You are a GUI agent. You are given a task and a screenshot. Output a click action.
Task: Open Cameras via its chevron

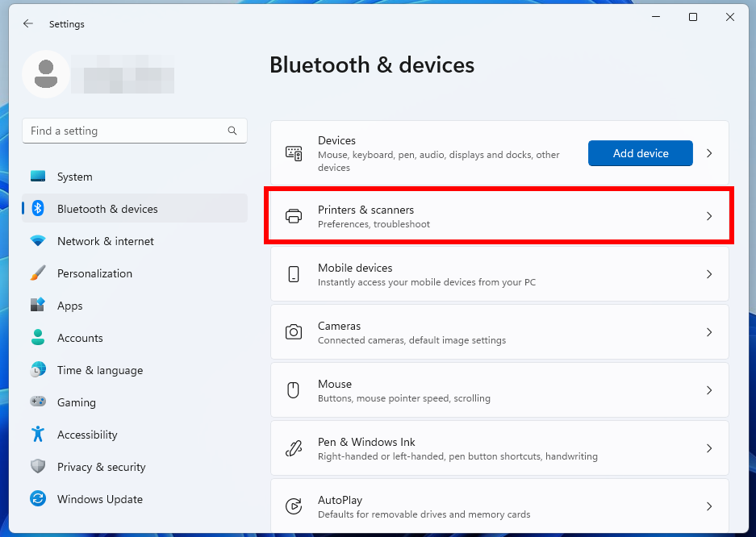point(709,332)
